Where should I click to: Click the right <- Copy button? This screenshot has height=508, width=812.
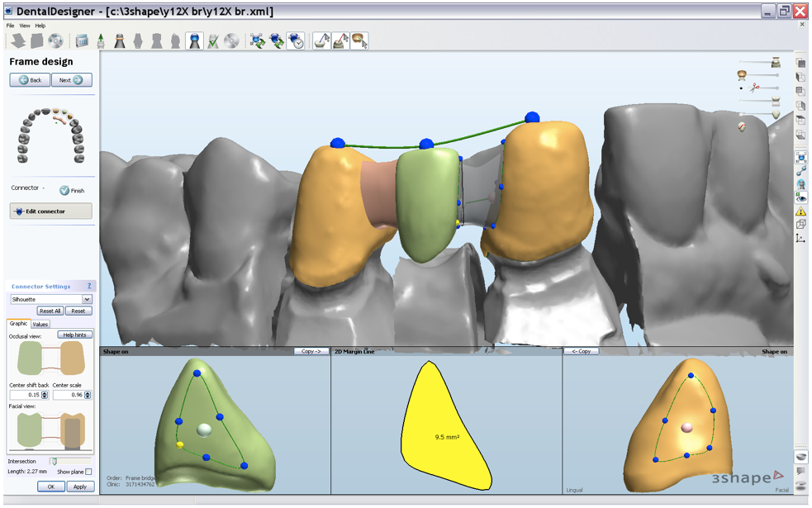point(581,351)
